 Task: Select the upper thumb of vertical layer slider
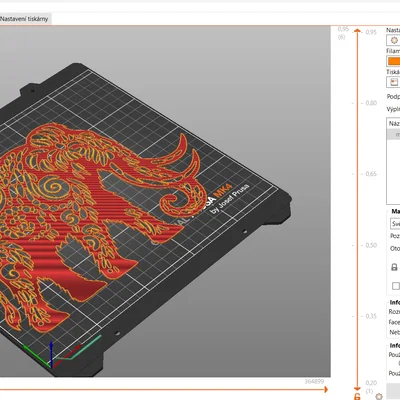click(357, 31)
